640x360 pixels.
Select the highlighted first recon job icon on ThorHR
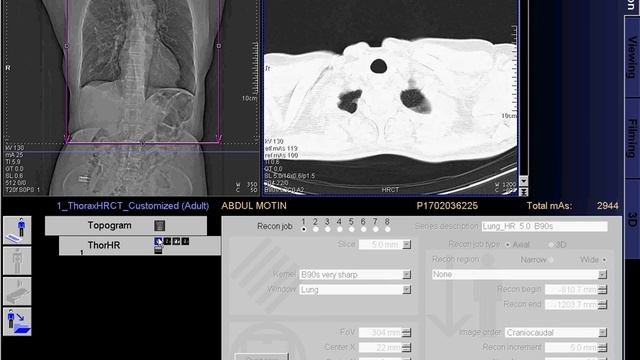click(x=158, y=241)
